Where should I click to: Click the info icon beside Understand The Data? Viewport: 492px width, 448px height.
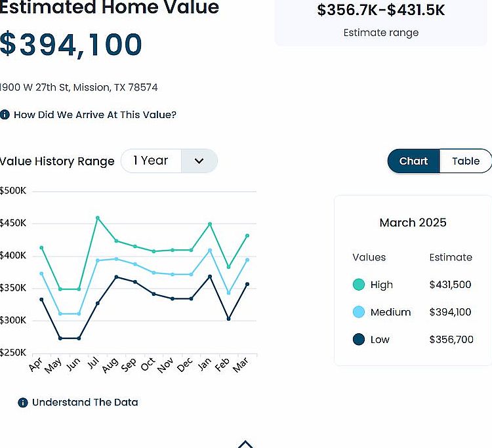(x=23, y=402)
